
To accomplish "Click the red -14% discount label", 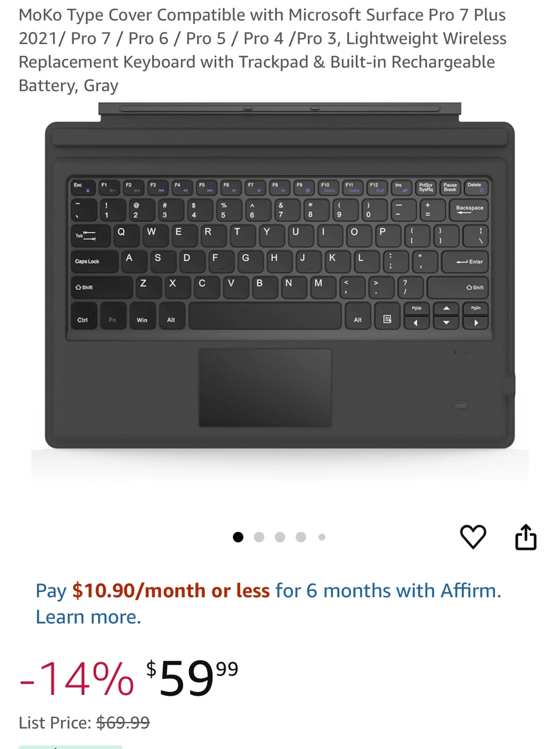I will click(x=76, y=679).
